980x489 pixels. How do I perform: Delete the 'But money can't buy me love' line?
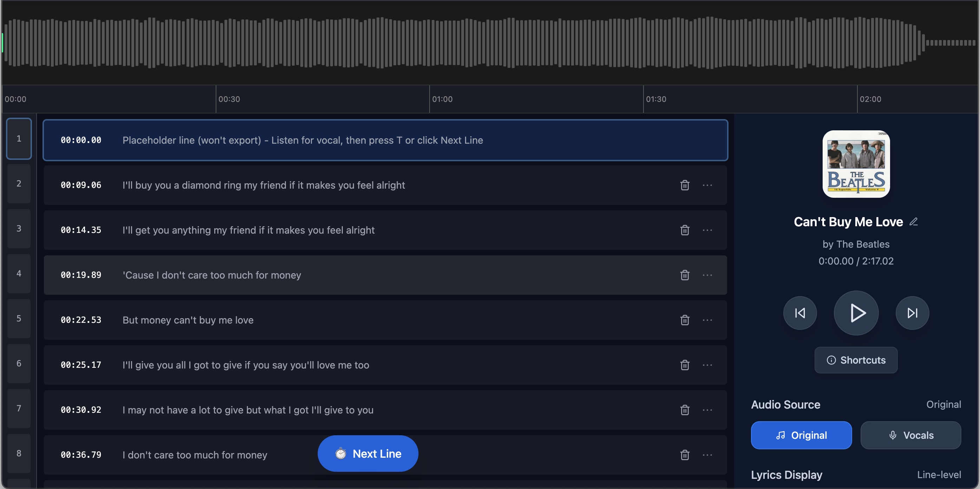tap(684, 320)
